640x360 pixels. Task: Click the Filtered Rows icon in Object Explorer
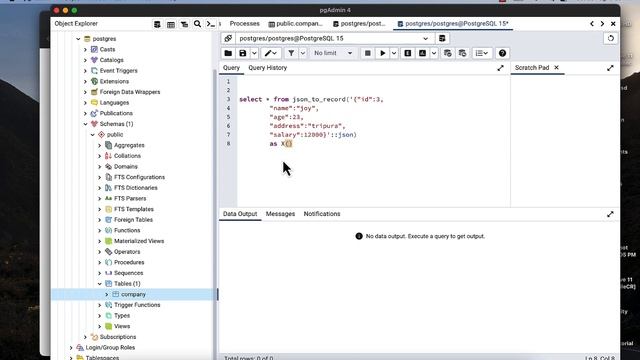184,24
